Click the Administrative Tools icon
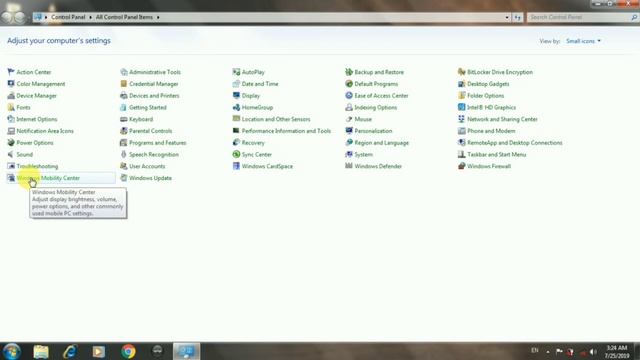This screenshot has width=640, height=360. [x=124, y=72]
